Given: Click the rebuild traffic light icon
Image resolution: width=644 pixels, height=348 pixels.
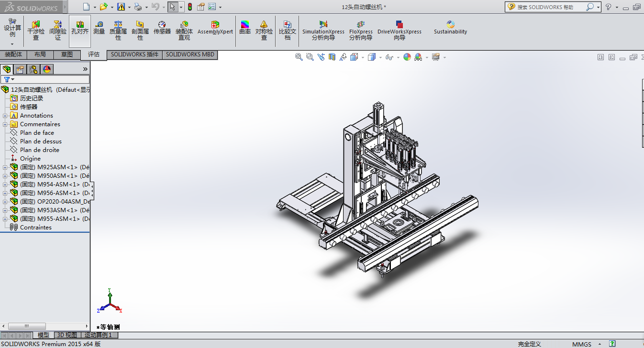Looking at the screenshot, I should pyautogui.click(x=189, y=7).
